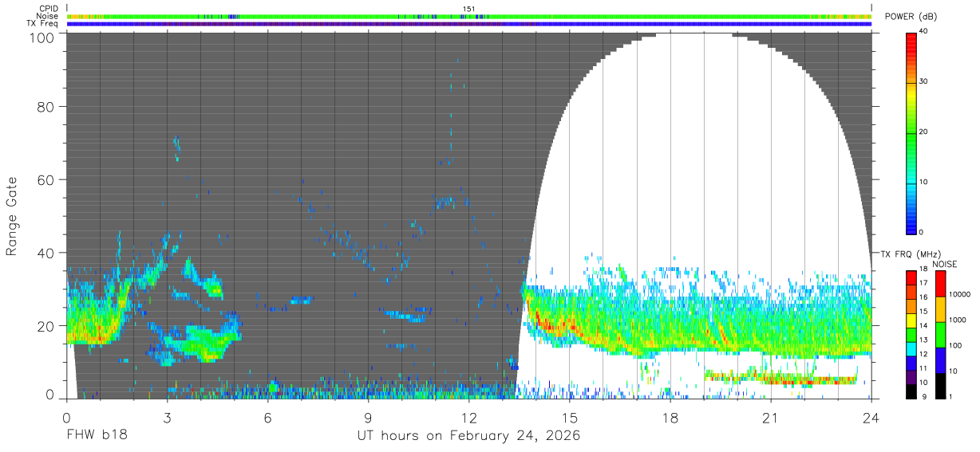Screen dimensions: 980x452
Task: Click the 40 tick on power legend
Action: (x=925, y=32)
